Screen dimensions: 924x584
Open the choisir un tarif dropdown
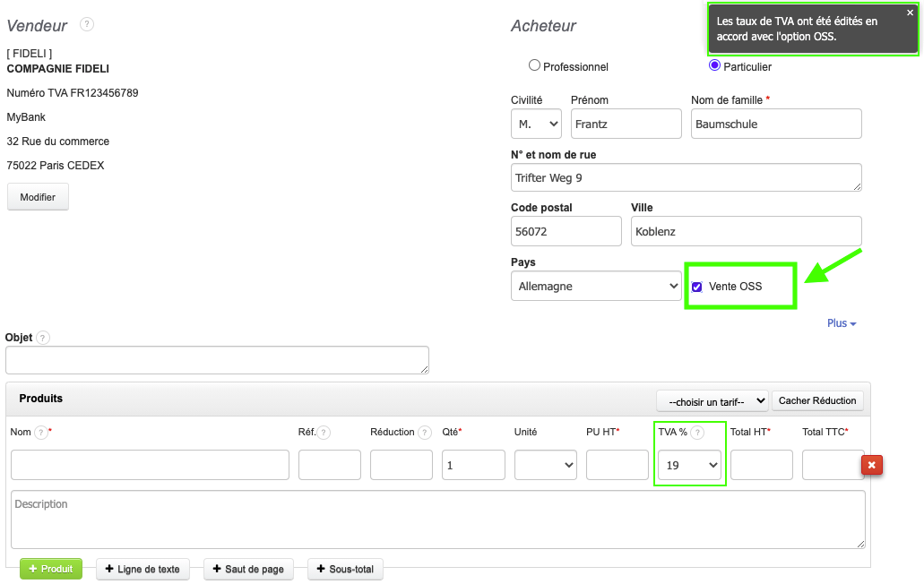(x=712, y=400)
